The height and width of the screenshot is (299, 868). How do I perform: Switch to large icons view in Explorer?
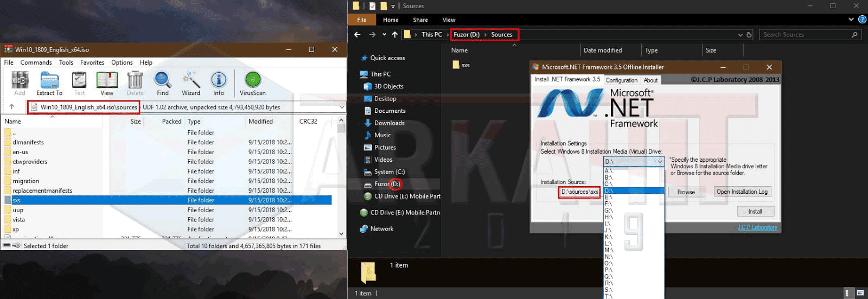click(860, 293)
